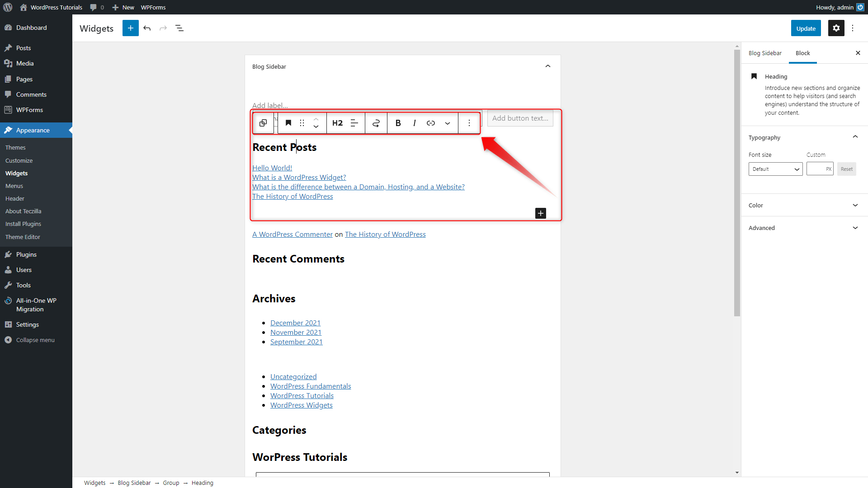Move the heading block up
Image resolution: width=868 pixels, height=488 pixels.
(316, 119)
